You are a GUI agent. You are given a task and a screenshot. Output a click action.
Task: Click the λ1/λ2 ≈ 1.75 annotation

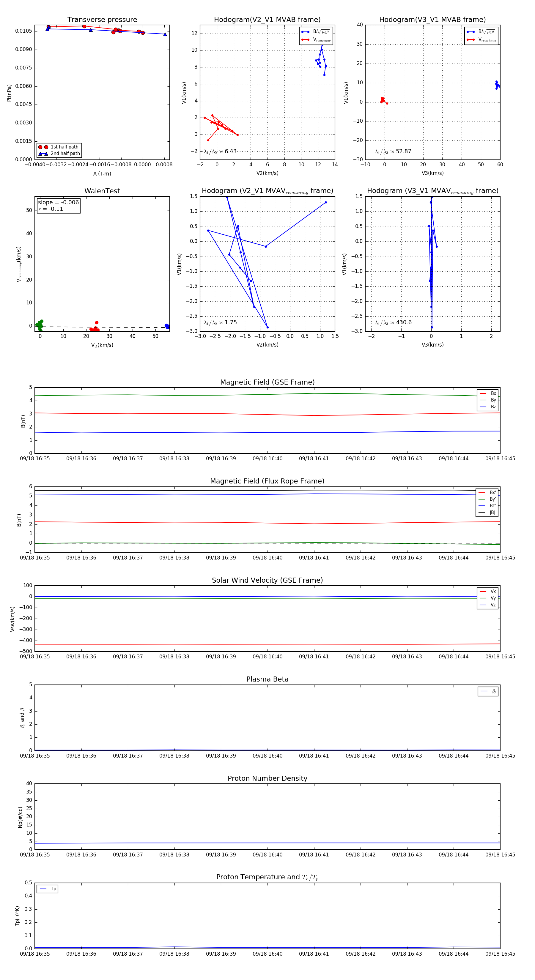coord(220,323)
